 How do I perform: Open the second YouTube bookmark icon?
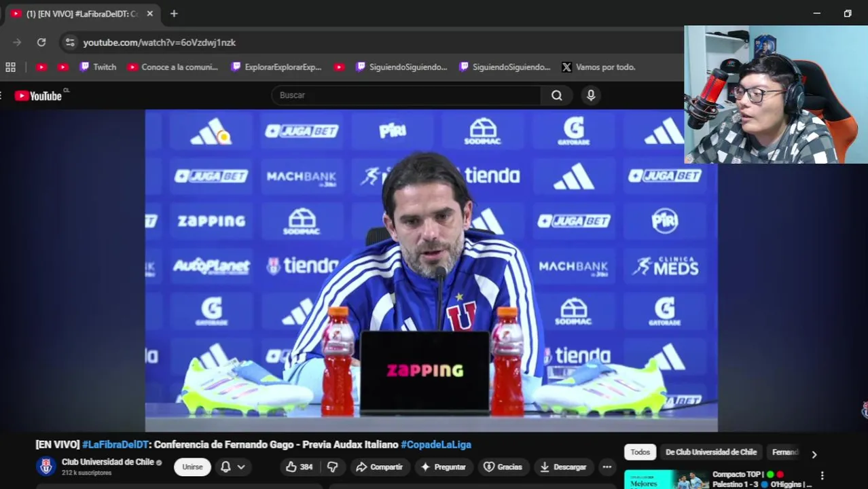click(63, 67)
